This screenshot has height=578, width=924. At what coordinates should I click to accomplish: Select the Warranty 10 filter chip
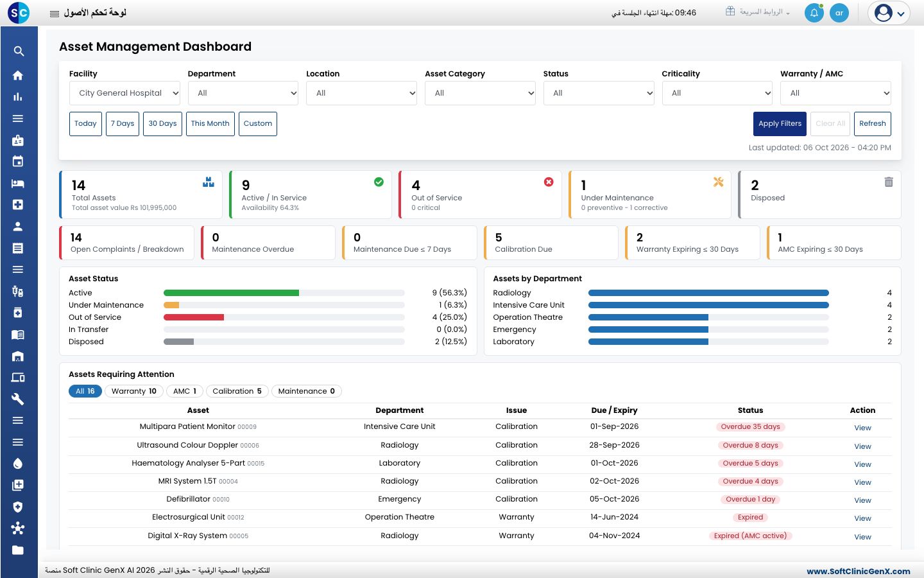click(x=133, y=391)
